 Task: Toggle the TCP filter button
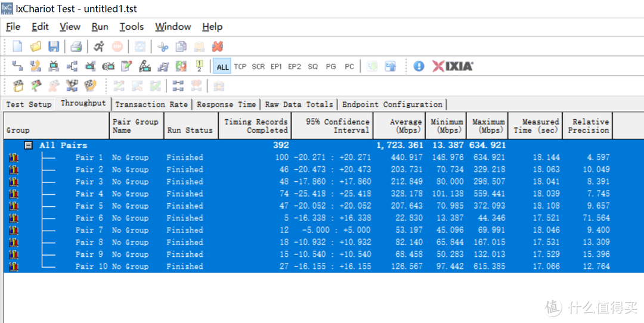240,67
